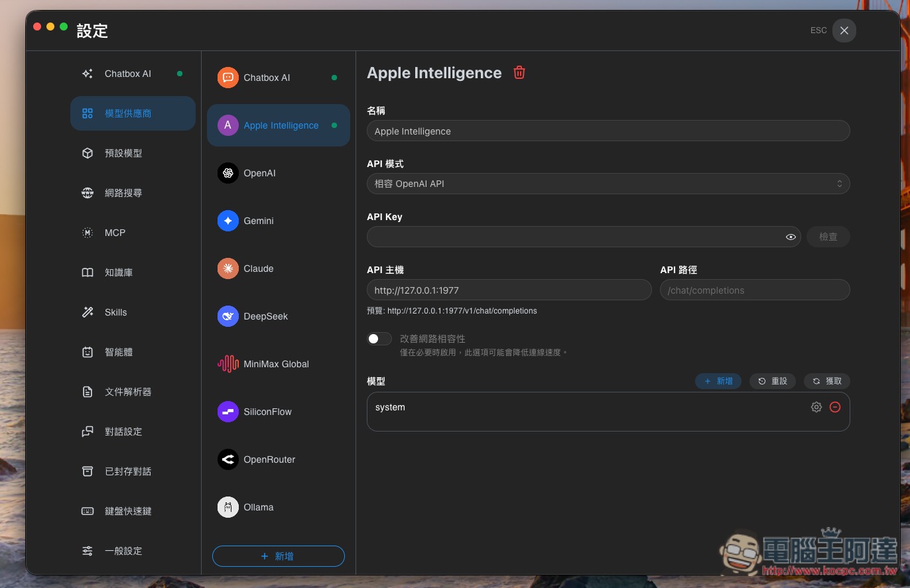Viewport: 910px width, 588px height.
Task: Click the 預設模型 cube icon
Action: pyautogui.click(x=88, y=153)
